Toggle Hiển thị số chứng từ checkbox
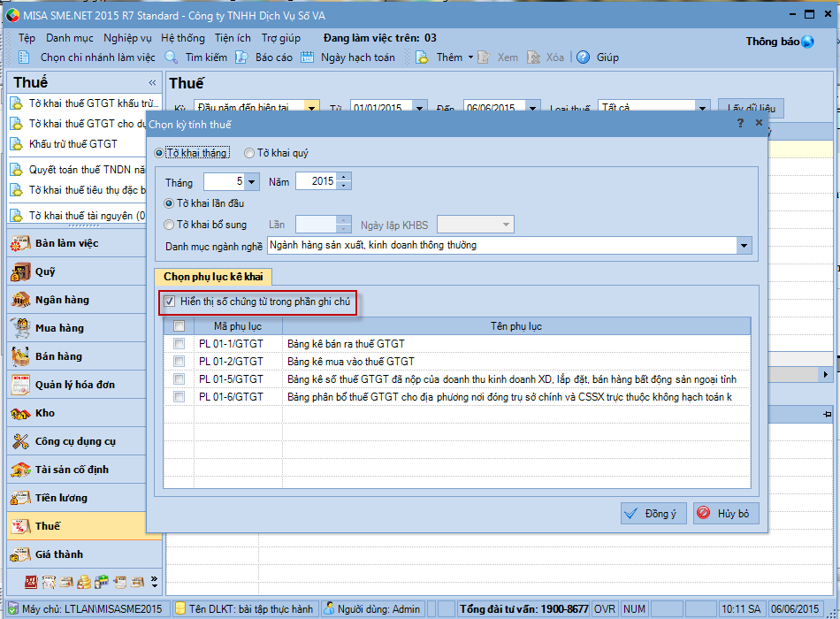This screenshot has height=619, width=840. [x=169, y=302]
